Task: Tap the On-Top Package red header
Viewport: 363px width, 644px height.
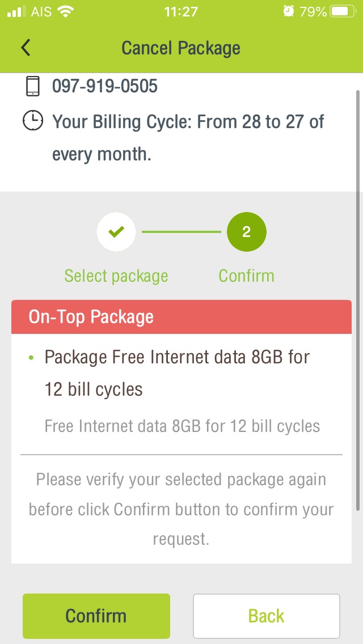Action: tap(181, 317)
